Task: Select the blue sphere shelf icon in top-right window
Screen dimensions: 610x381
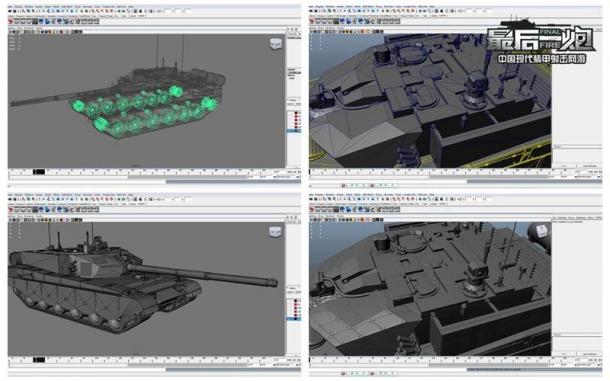Action: tap(343, 21)
